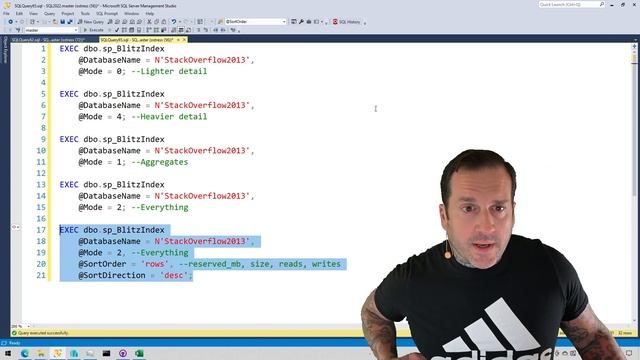Click the Save All icon

coord(70,22)
